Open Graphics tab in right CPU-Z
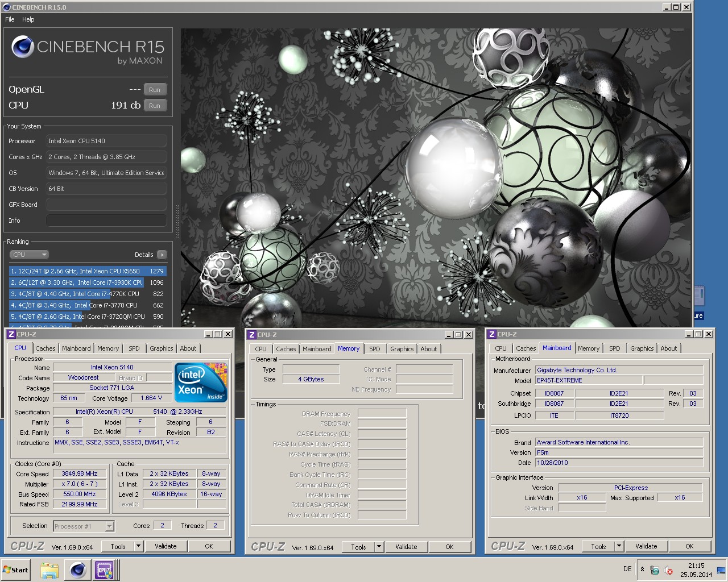Image resolution: width=728 pixels, height=582 pixels. pos(642,348)
